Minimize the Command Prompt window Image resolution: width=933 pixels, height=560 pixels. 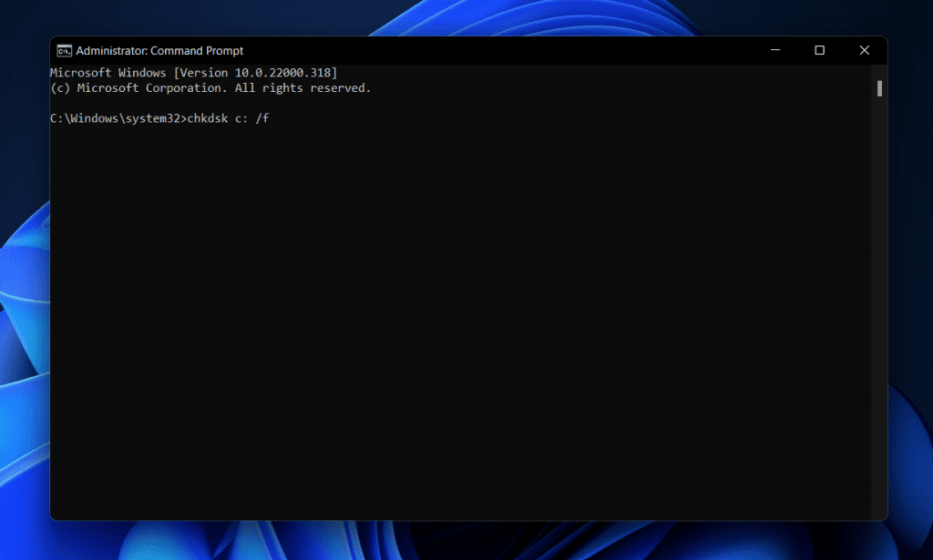pyautogui.click(x=774, y=50)
